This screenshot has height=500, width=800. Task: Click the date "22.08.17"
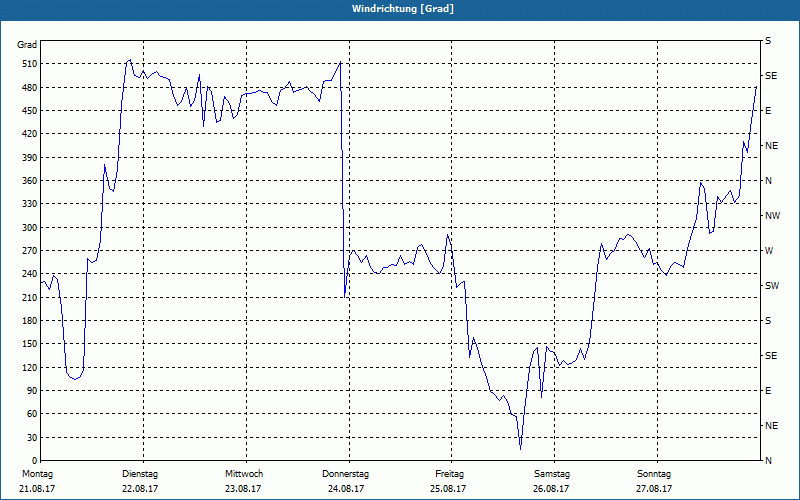coord(140,489)
